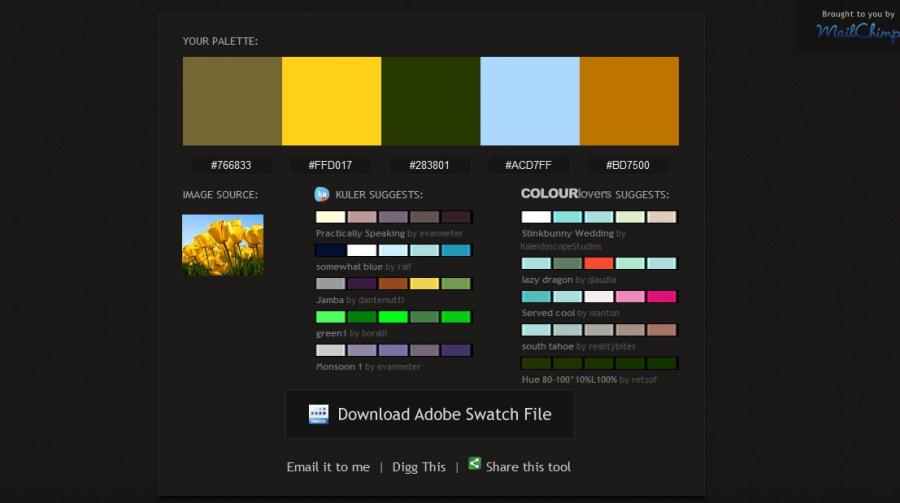Select the yellow #FFD017 palette swatch
This screenshot has height=503, width=900.
[331, 101]
